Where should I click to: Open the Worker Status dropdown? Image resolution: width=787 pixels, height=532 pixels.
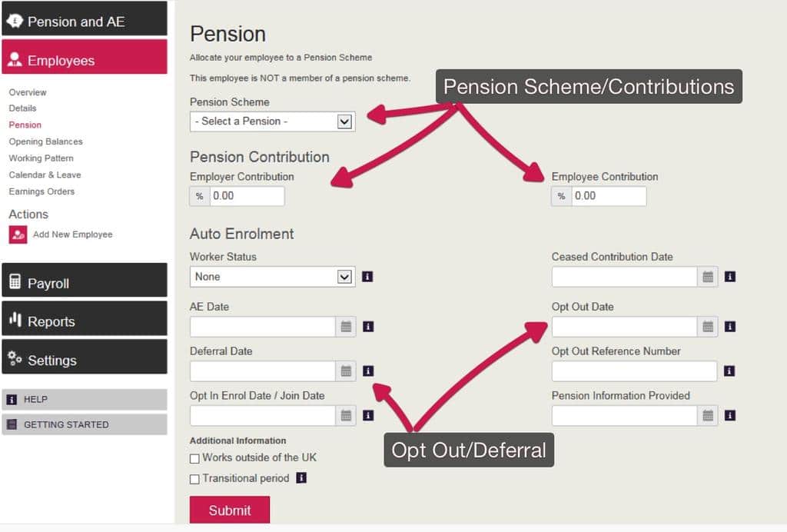pos(273,277)
